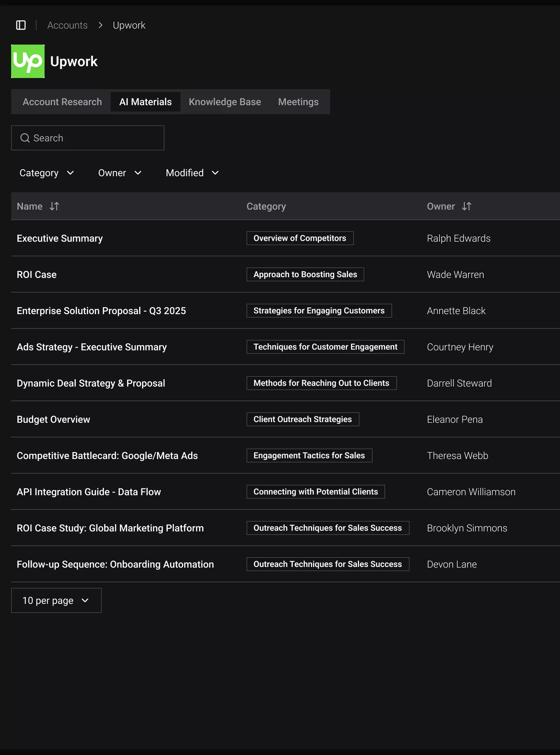Open Dynamic Deal Strategy & Proposal
The image size is (560, 755).
coord(91,383)
